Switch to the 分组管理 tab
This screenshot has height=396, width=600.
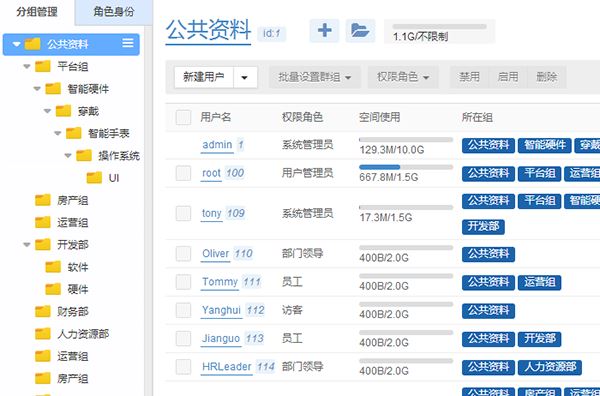pos(37,12)
